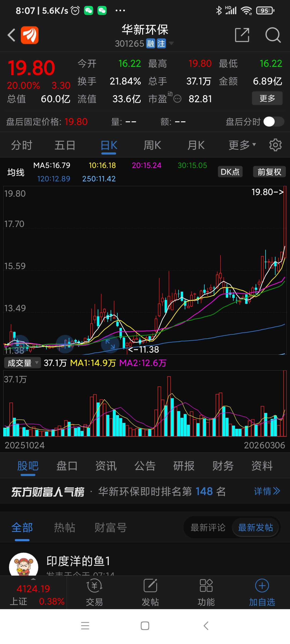Image resolution: width=290 pixels, height=644 pixels.
Task: Tap the 均线 moving average label
Action: click(x=16, y=172)
